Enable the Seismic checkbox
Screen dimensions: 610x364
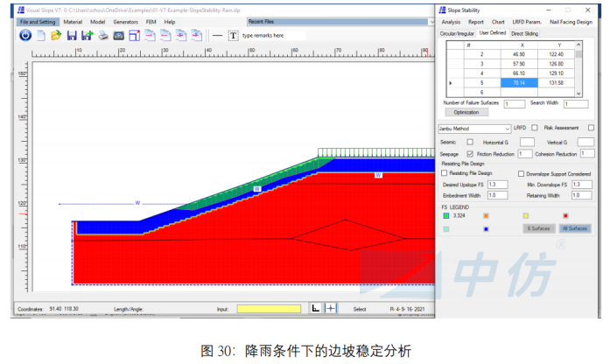tap(470, 142)
